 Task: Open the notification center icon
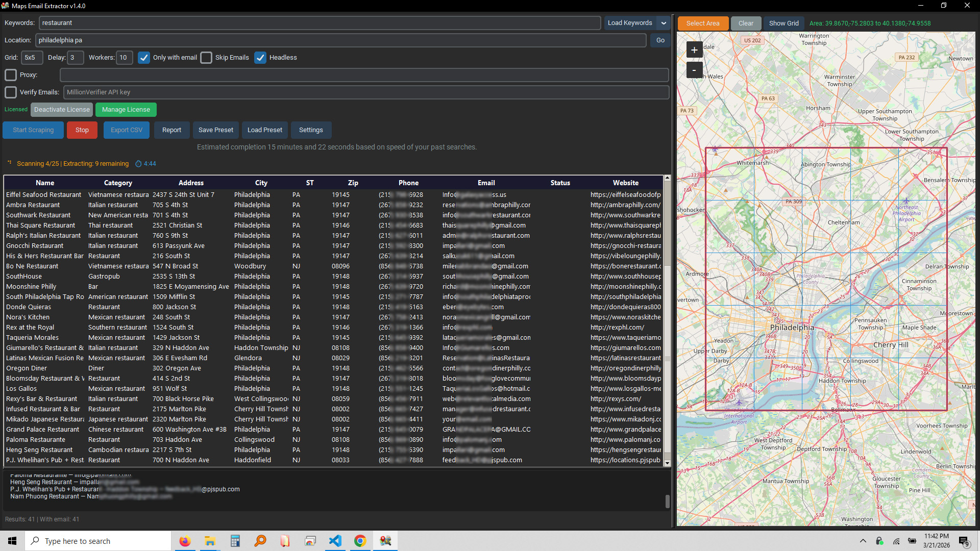click(x=964, y=541)
